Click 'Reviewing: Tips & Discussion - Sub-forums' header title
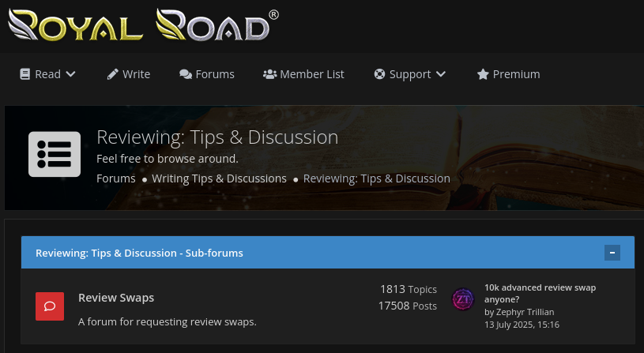 pyautogui.click(x=139, y=253)
